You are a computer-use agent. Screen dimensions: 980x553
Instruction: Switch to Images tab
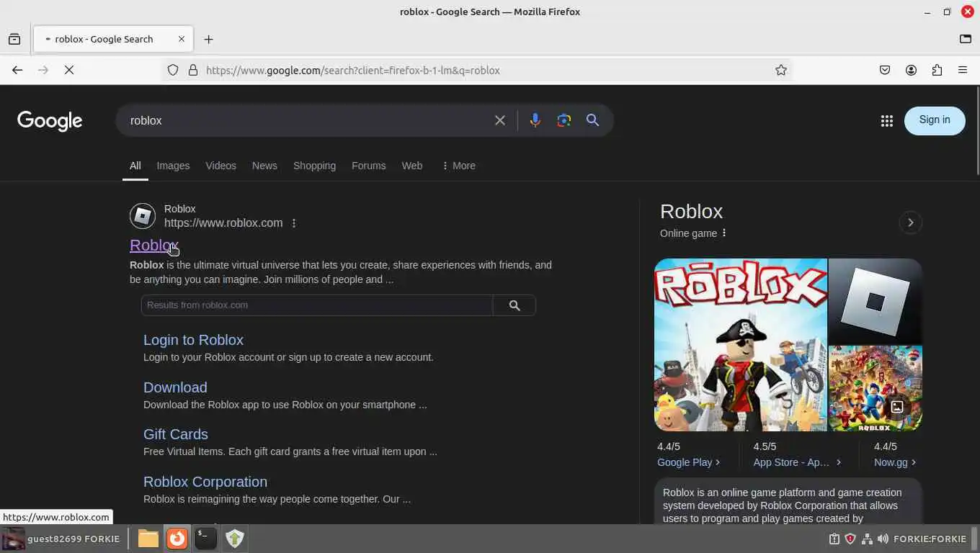coord(173,166)
